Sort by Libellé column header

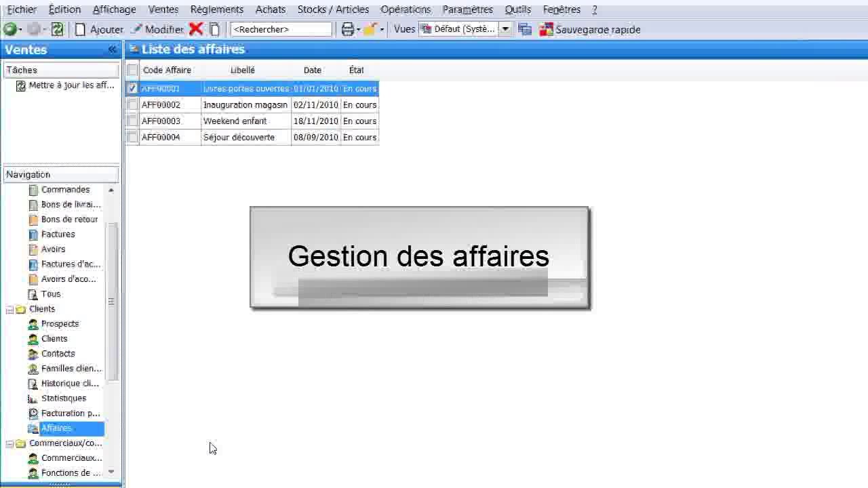(243, 70)
